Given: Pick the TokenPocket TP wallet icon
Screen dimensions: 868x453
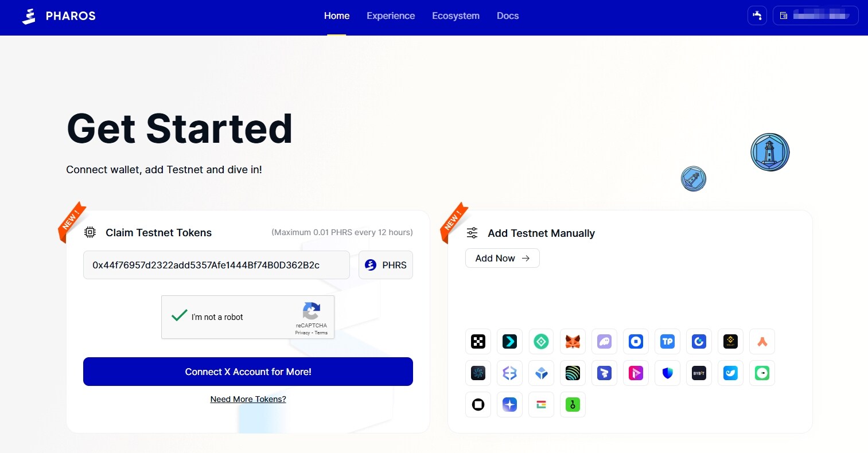Looking at the screenshot, I should click(667, 342).
